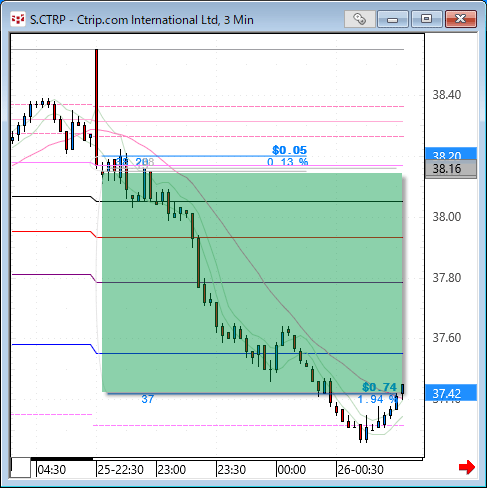Click the white square box beside the time axis
Viewport: 487px width, 488px height.
tap(21, 468)
